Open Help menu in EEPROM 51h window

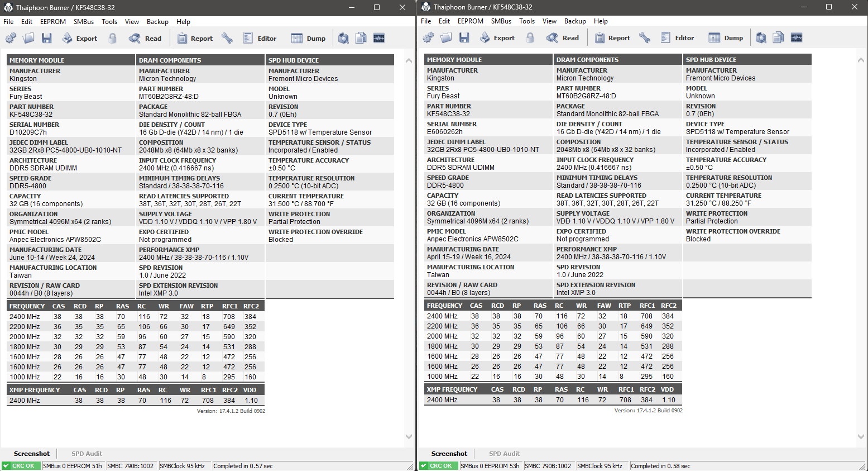183,22
